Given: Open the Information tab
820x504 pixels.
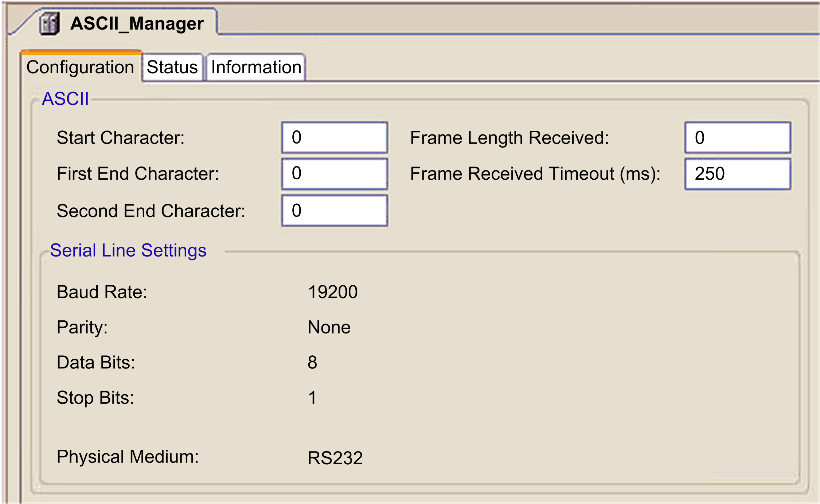Looking at the screenshot, I should point(256,67).
